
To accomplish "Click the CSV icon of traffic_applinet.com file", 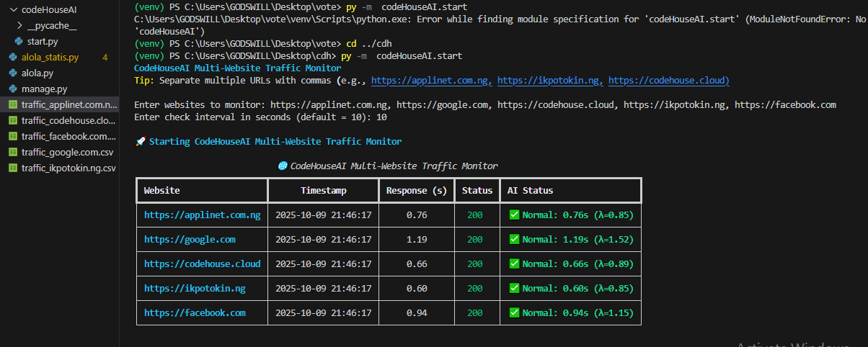I will click(14, 104).
